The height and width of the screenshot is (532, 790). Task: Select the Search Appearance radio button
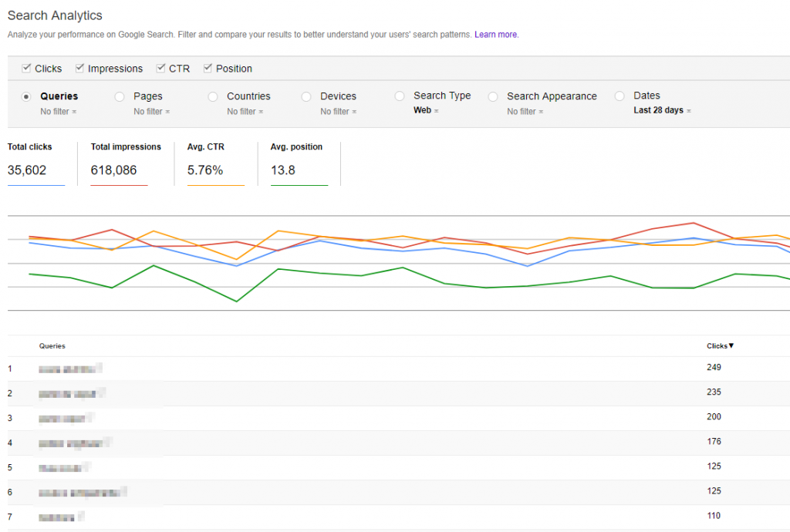493,96
